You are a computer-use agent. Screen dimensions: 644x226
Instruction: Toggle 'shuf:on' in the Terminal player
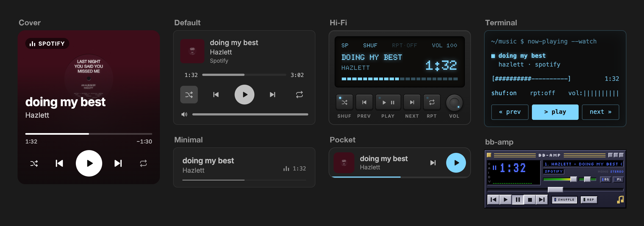pos(504,93)
